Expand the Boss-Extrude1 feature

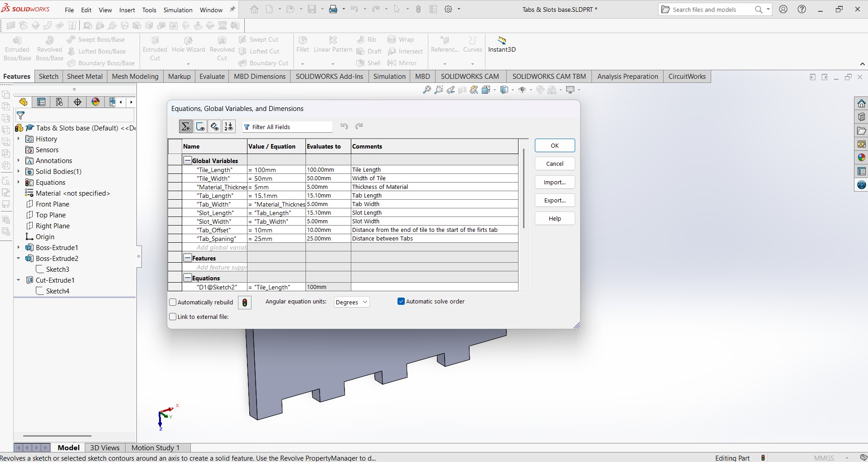pyautogui.click(x=19, y=247)
